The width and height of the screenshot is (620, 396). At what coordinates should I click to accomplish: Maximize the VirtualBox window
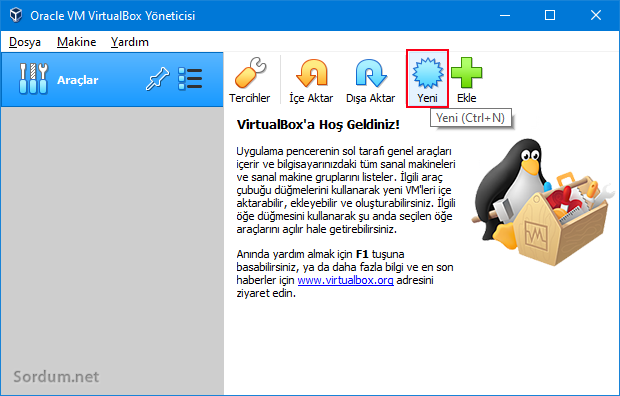coord(550,15)
